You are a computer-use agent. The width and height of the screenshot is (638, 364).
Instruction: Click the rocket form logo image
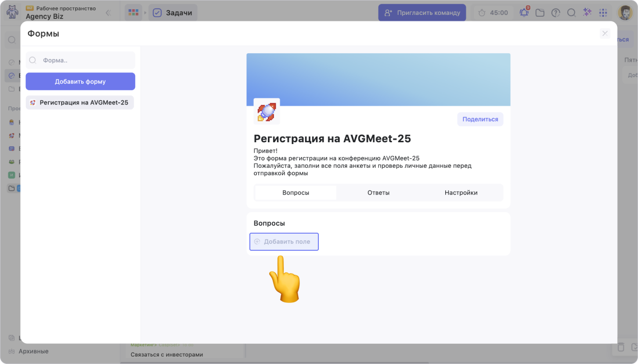[x=267, y=112]
